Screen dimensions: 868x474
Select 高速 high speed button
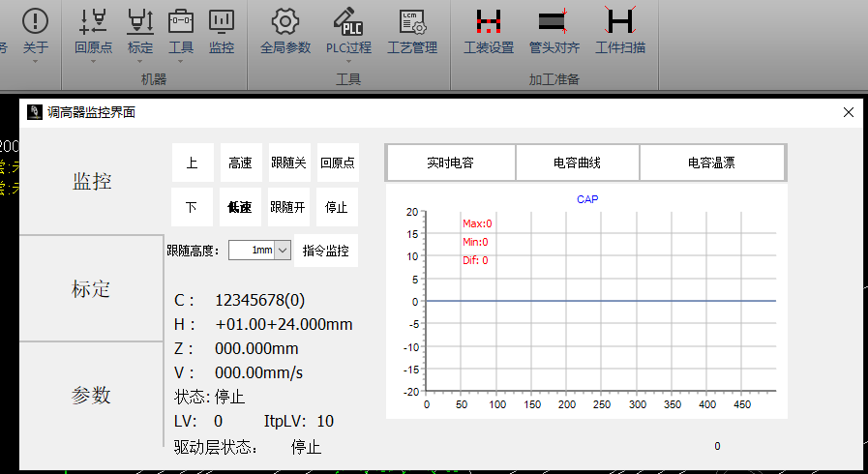tap(241, 163)
